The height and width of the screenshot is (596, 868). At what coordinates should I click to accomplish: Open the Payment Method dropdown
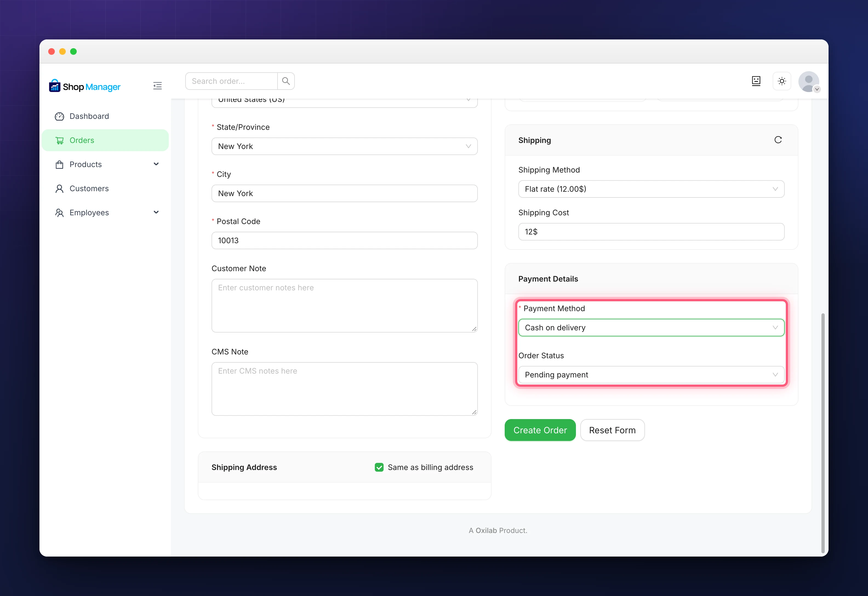pos(651,328)
